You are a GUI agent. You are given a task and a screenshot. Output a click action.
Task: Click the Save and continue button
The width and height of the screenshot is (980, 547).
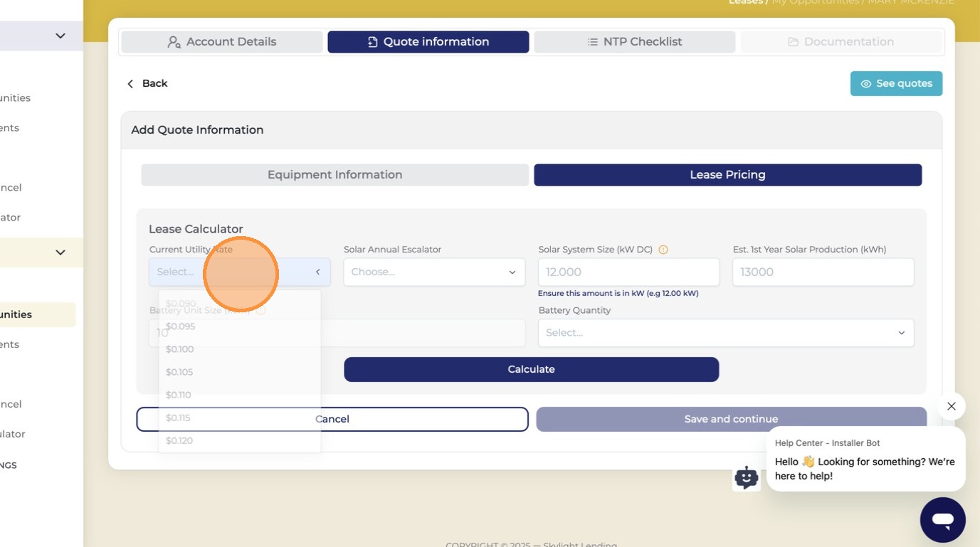(x=731, y=419)
